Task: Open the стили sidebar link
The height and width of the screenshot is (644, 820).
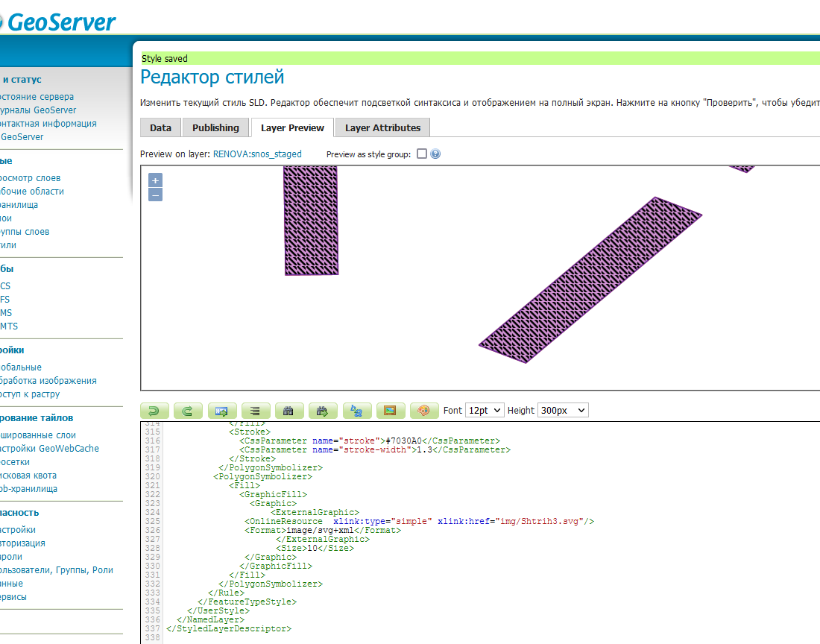Action: pyautogui.click(x=8, y=245)
